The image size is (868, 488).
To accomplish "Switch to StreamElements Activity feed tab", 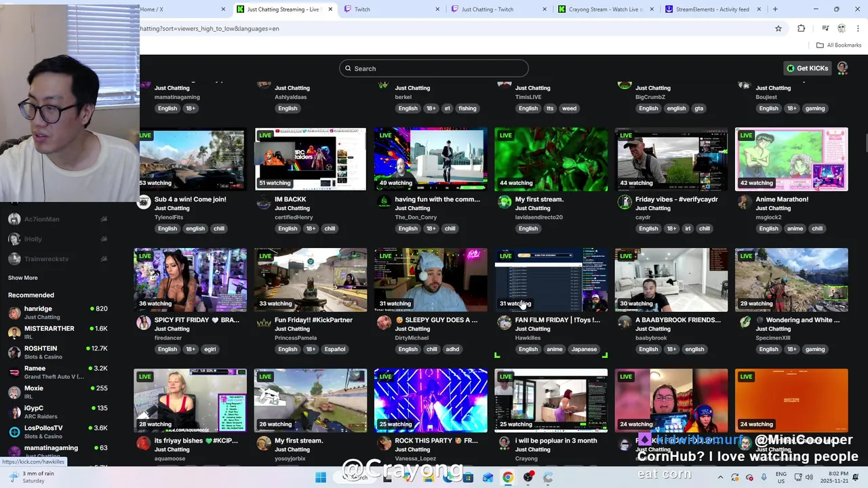I will point(713,9).
